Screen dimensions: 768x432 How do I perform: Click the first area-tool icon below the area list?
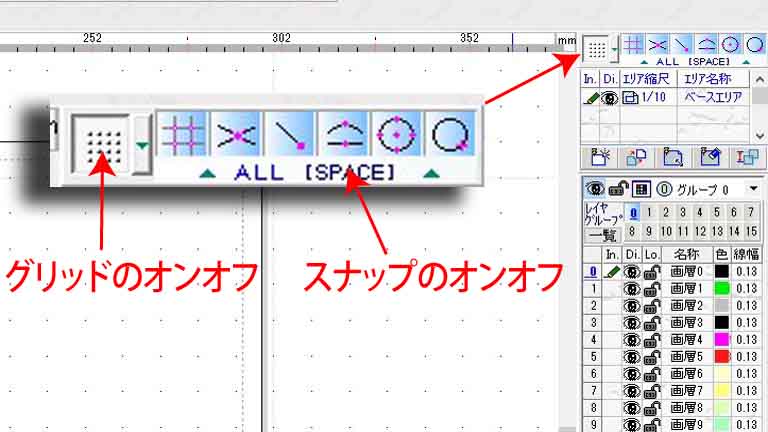pos(600,157)
